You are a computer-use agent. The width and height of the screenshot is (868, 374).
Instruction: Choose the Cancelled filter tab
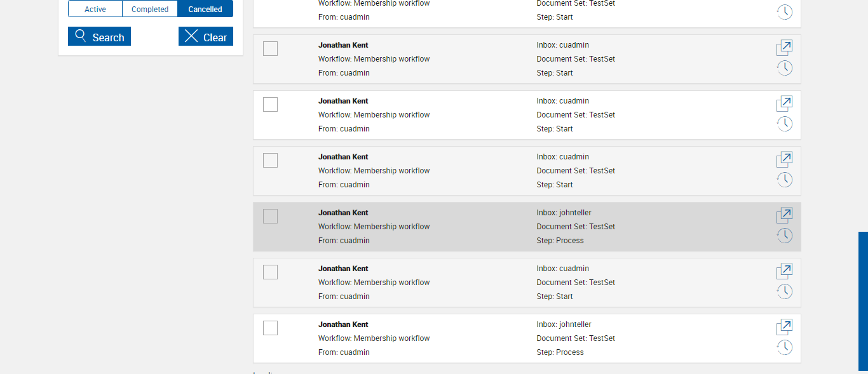pos(205,9)
